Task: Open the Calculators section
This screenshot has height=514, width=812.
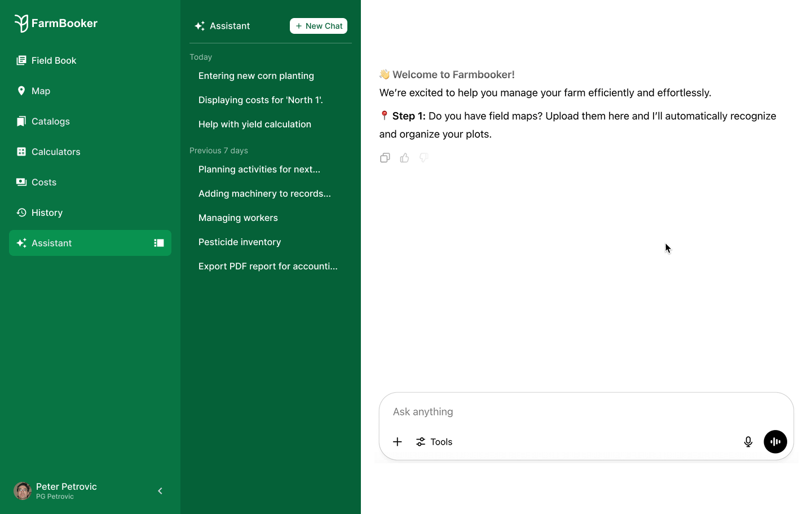Action: 56,152
